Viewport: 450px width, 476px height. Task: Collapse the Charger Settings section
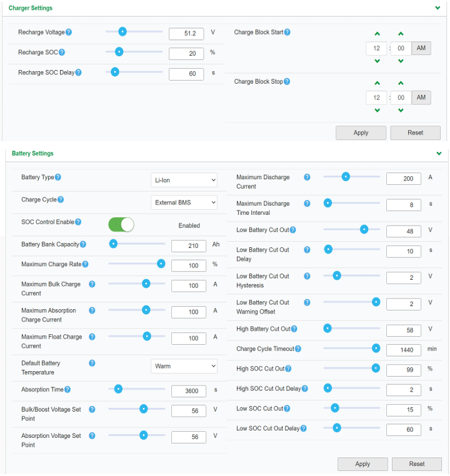click(x=437, y=8)
